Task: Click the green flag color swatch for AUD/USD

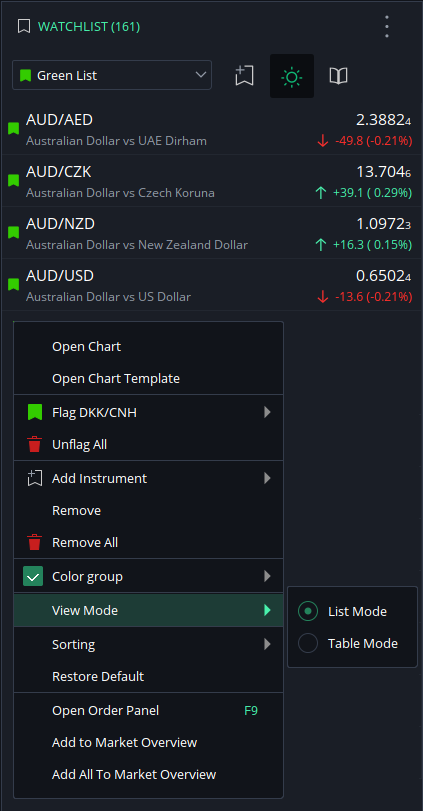Action: (13, 284)
